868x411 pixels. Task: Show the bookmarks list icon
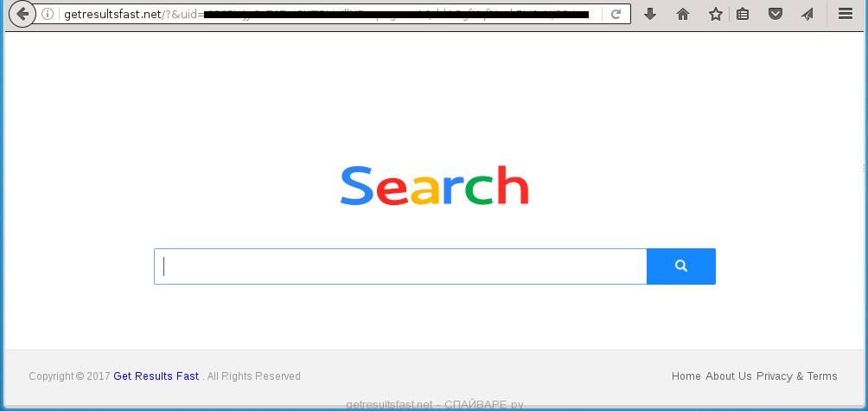[x=743, y=15]
